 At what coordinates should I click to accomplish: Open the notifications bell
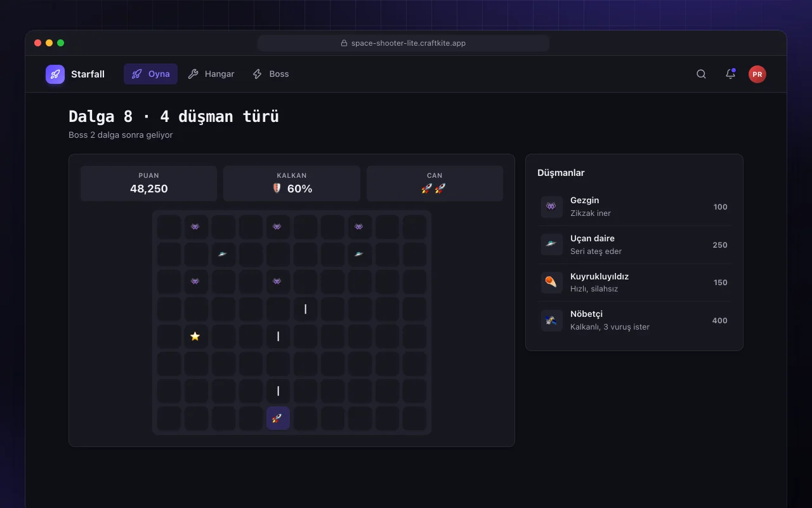730,74
